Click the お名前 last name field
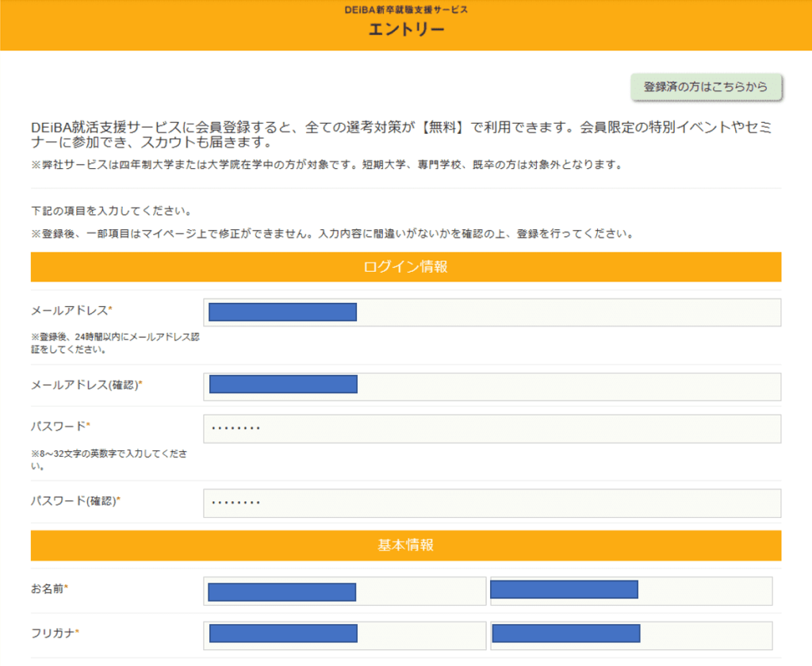 345,591
